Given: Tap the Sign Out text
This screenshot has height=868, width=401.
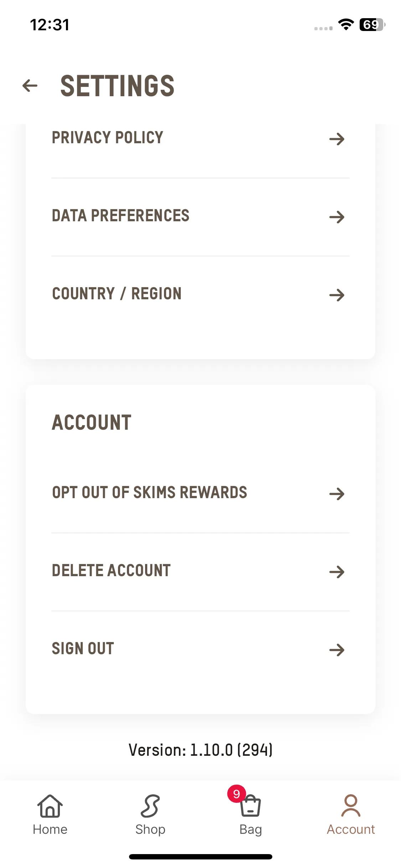Looking at the screenshot, I should coord(83,649).
